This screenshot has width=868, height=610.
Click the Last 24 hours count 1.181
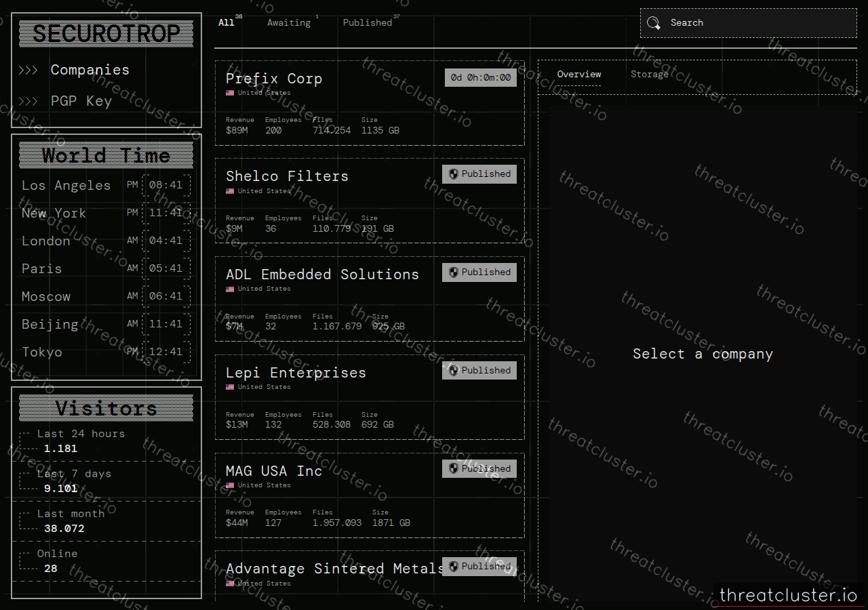[x=61, y=449]
